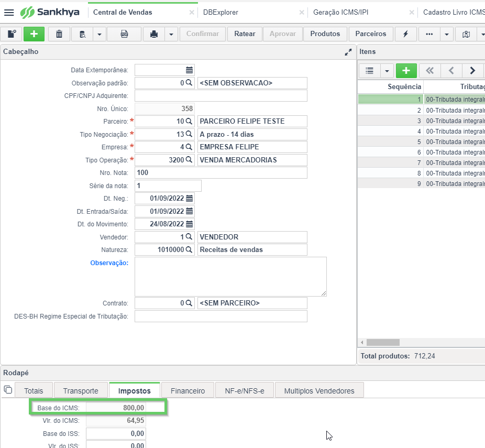Click the lightning bolt actions icon
485x448 pixels.
405,34
